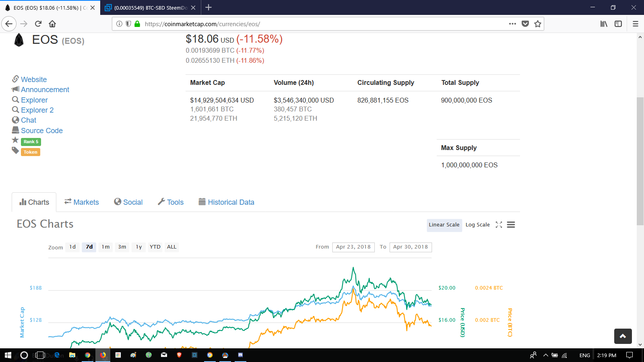Open Task View on the taskbar
Screen dimensions: 644x362
point(40,355)
